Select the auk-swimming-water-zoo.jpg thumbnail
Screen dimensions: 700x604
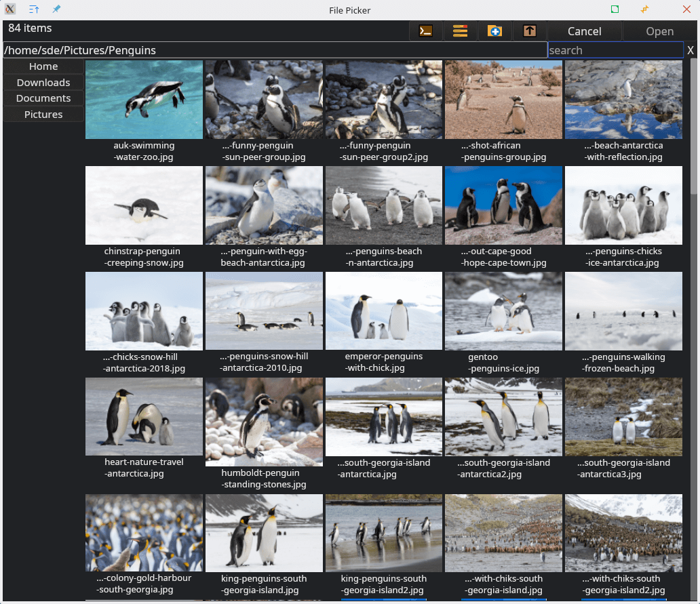pos(144,100)
